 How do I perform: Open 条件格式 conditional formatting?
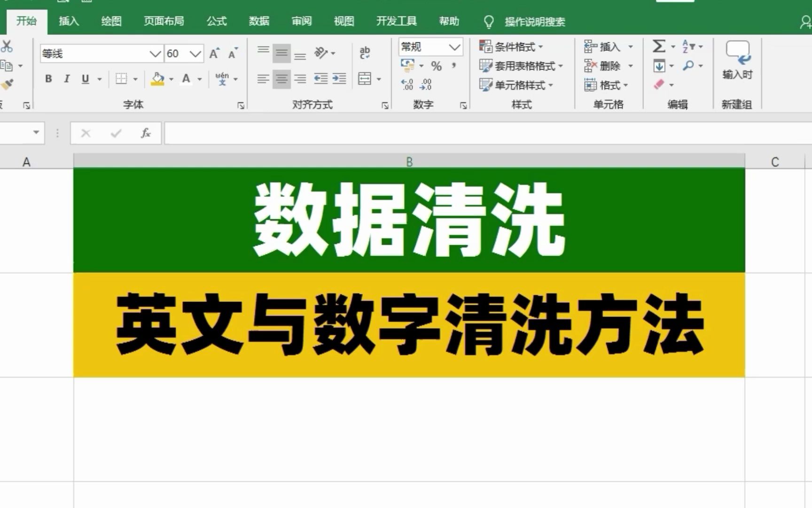coord(511,47)
